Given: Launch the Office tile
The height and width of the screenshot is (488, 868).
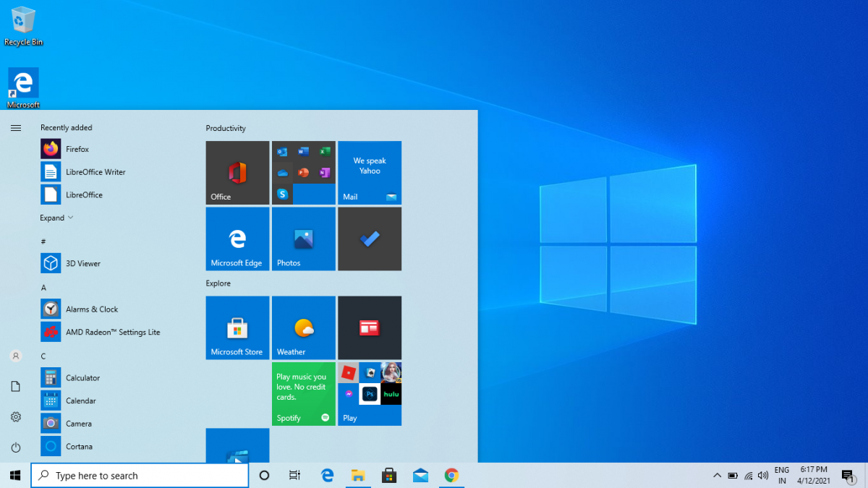Looking at the screenshot, I should 237,173.
